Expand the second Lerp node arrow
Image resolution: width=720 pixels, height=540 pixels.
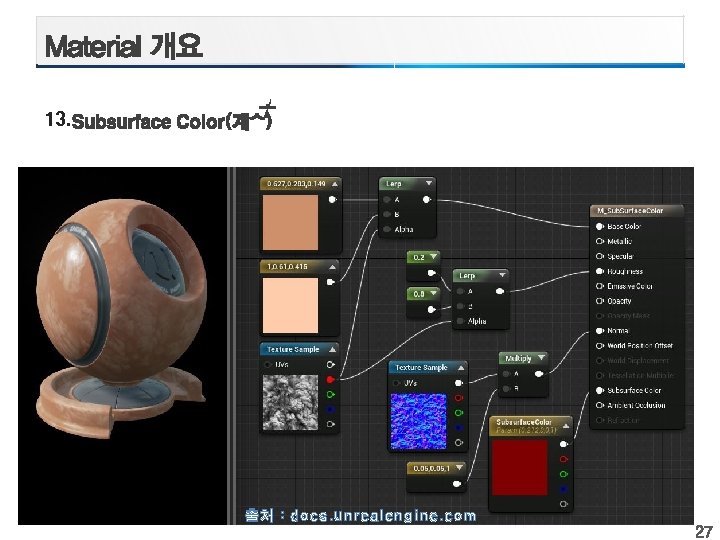click(502, 276)
